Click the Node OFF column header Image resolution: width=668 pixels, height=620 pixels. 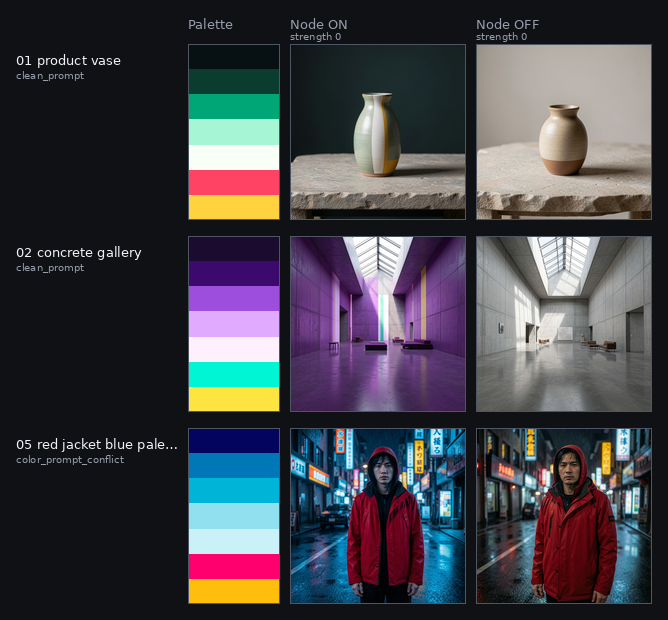pyautogui.click(x=507, y=24)
